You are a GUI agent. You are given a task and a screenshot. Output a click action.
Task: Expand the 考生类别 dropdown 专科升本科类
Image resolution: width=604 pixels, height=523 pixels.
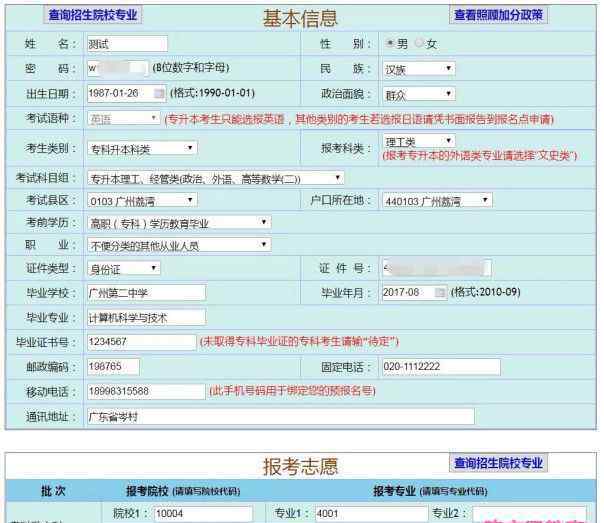coord(142,148)
